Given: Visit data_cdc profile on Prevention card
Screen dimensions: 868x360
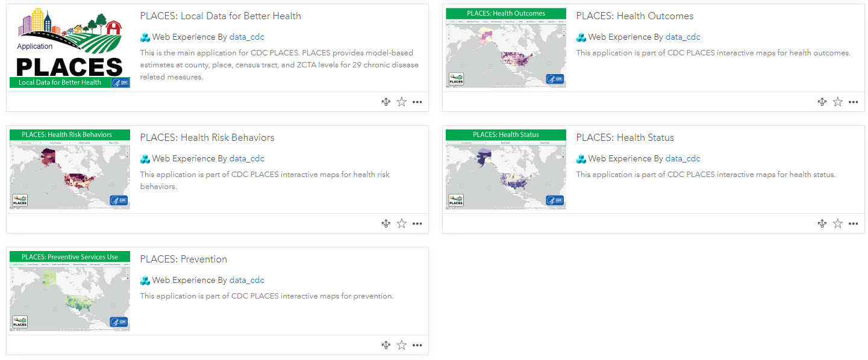Looking at the screenshot, I should 247,280.
